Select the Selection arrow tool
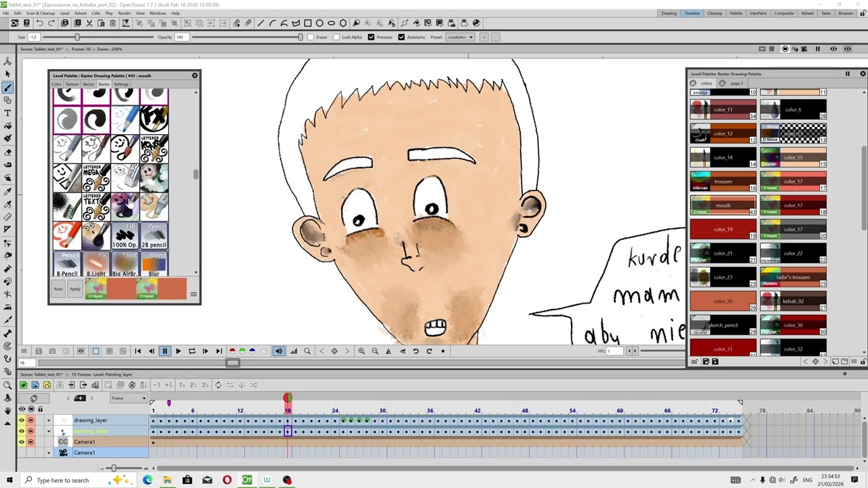This screenshot has width=868, height=488. click(7, 75)
